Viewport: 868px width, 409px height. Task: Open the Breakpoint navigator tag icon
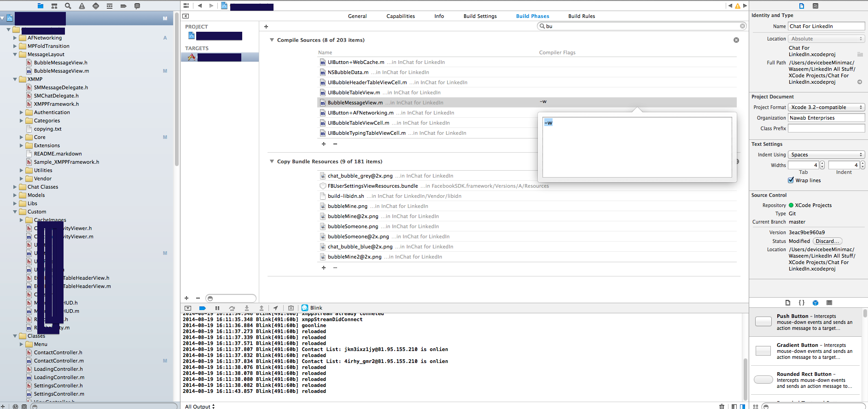[x=123, y=6]
